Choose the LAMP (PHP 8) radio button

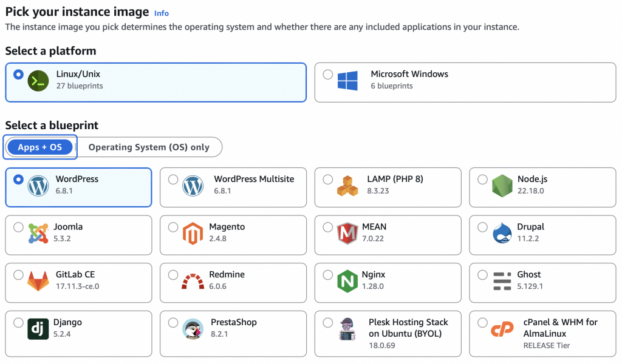(328, 180)
